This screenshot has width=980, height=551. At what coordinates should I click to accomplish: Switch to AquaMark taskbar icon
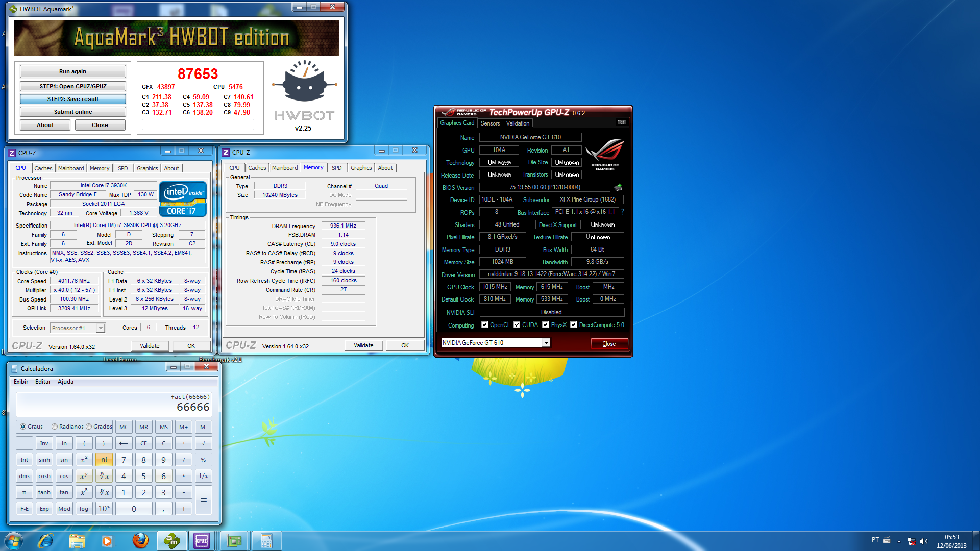tap(171, 541)
